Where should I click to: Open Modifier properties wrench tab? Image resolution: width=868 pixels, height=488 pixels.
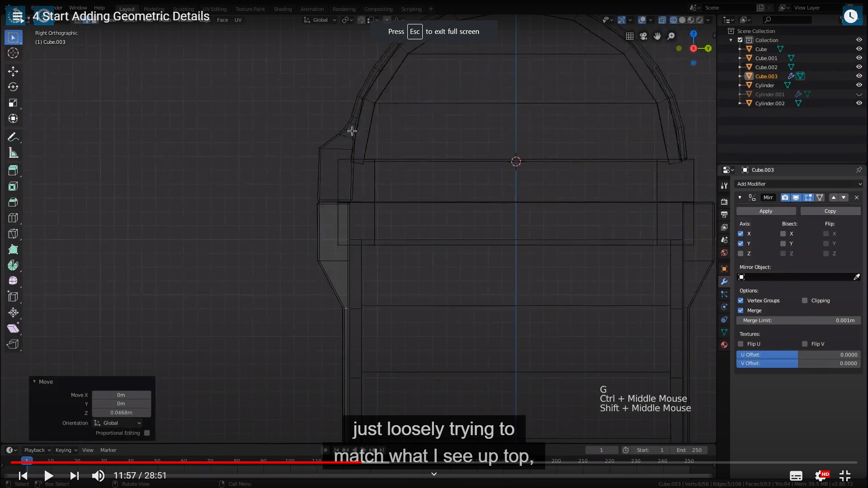(x=724, y=282)
